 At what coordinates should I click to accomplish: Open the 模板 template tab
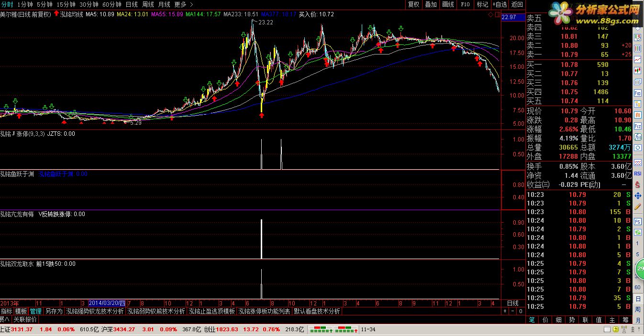[x=21, y=311]
